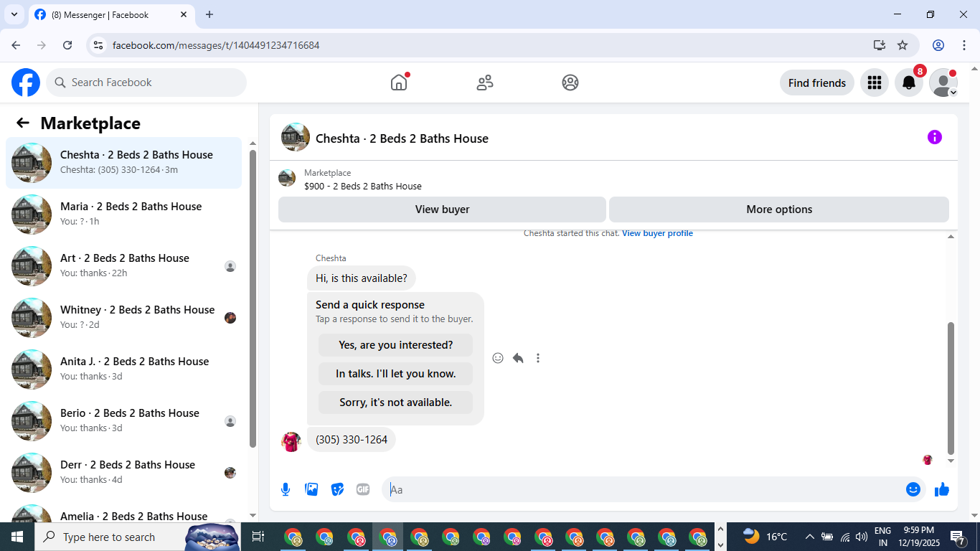
Task: Open the weather widget showing 16°C
Action: click(765, 537)
